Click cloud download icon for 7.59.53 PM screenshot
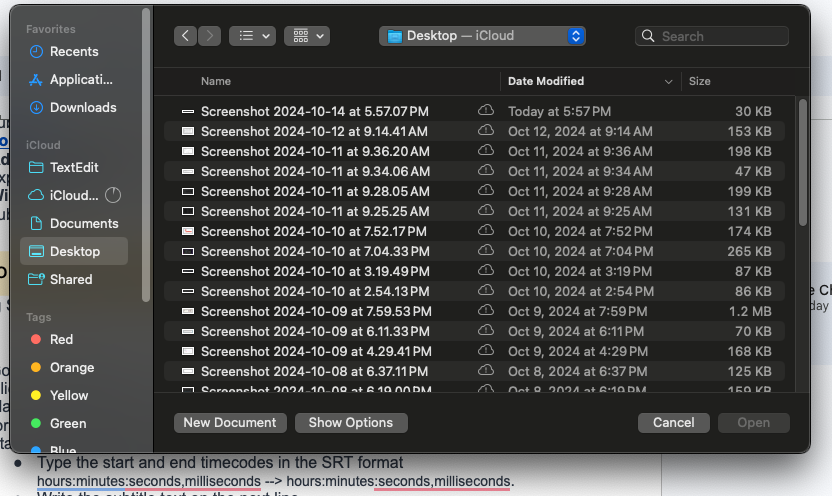Viewport: 832px width, 496px height. [x=486, y=310]
